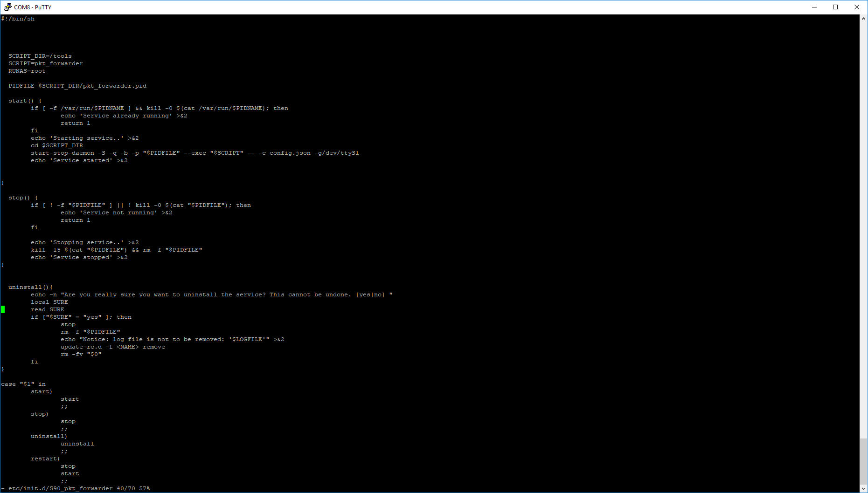Image resolution: width=868 pixels, height=493 pixels.
Task: Click the 'Service stopped' echo line
Action: click(x=79, y=257)
